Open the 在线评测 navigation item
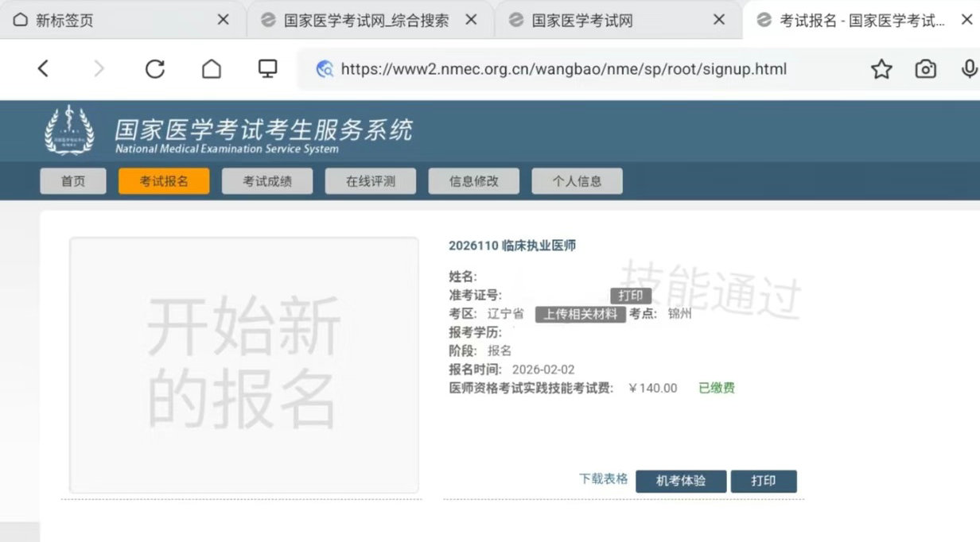Viewport: 980px width, 542px height. pos(371,181)
